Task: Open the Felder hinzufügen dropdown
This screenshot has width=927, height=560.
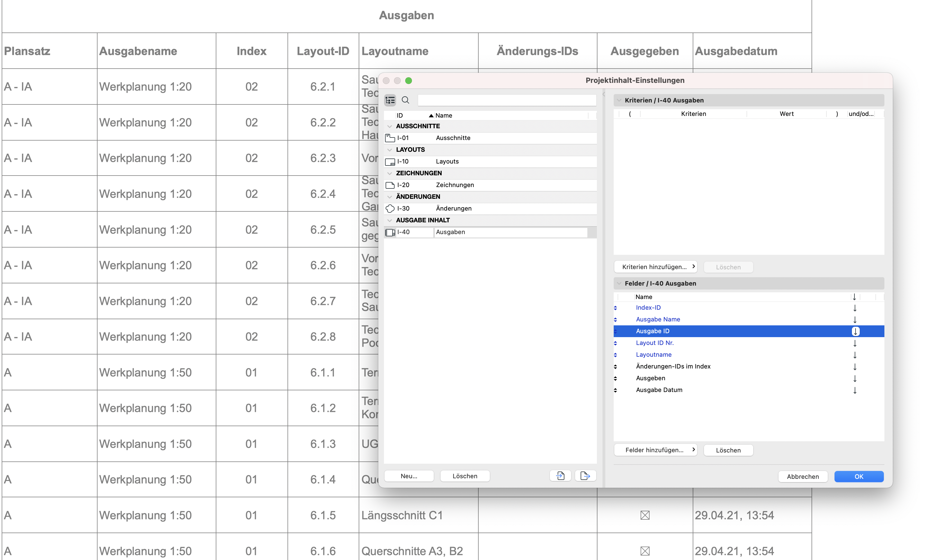Action: (x=655, y=450)
